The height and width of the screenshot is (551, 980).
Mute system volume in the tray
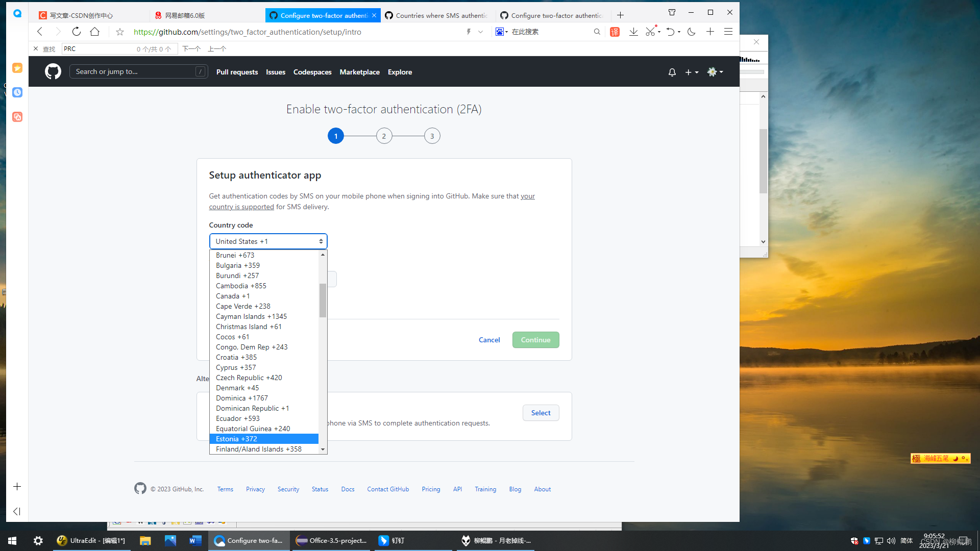tap(891, 540)
